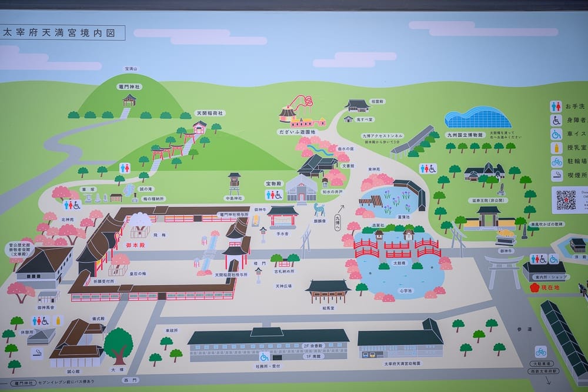588x392 pixels.
Task: Click the 九博へ arrow sign
Action: click(x=338, y=222)
